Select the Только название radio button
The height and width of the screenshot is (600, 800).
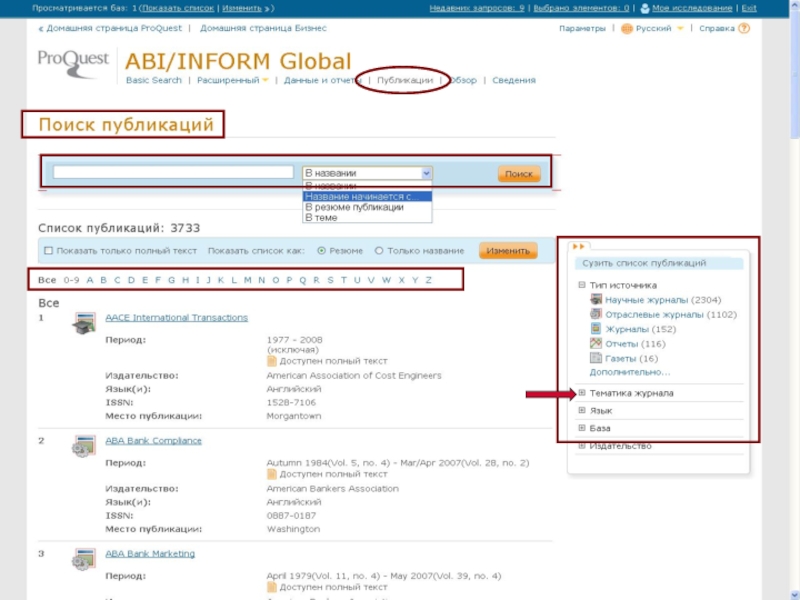[379, 251]
